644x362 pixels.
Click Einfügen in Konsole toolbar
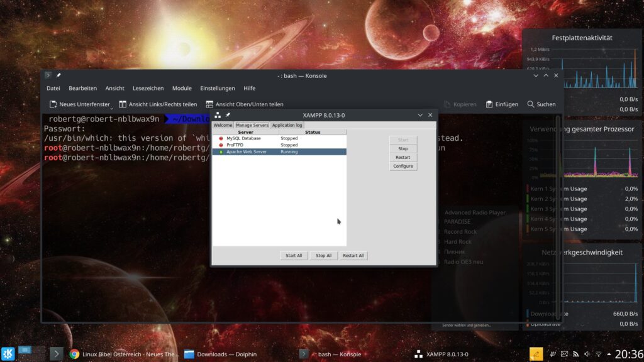[502, 104]
